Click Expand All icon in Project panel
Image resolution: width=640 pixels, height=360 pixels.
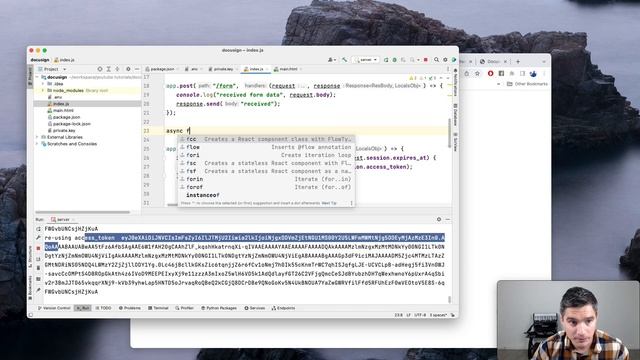109,69
